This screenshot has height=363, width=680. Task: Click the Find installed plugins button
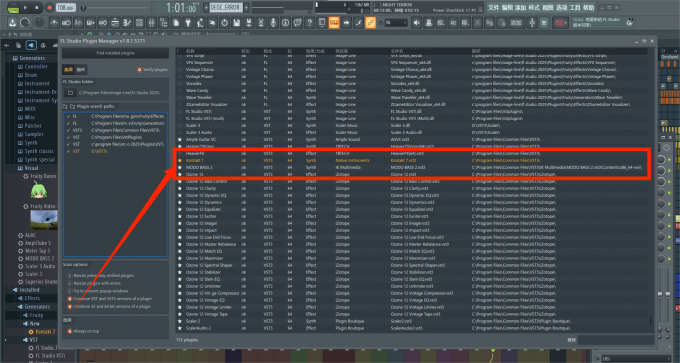pos(115,53)
